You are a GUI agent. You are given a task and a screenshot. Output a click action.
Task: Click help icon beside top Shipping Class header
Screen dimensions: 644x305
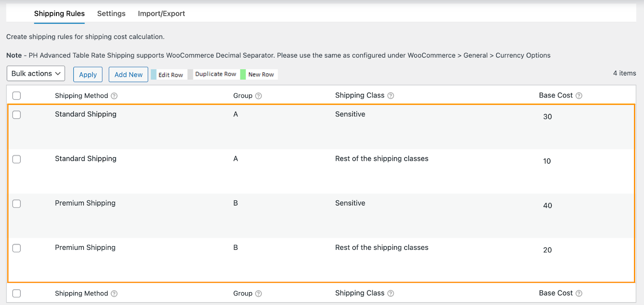[x=390, y=95]
